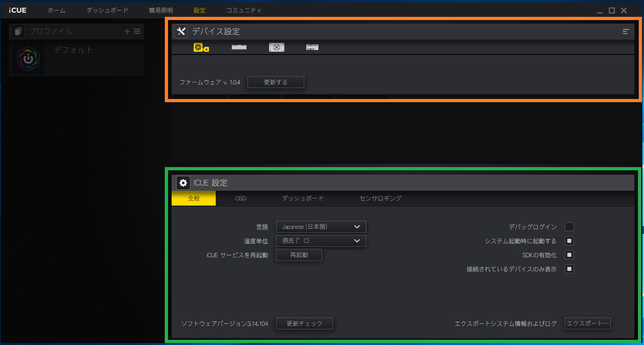Open the device settings panel menu icon
Image resolution: width=644 pixels, height=345 pixels.
pyautogui.click(x=626, y=31)
